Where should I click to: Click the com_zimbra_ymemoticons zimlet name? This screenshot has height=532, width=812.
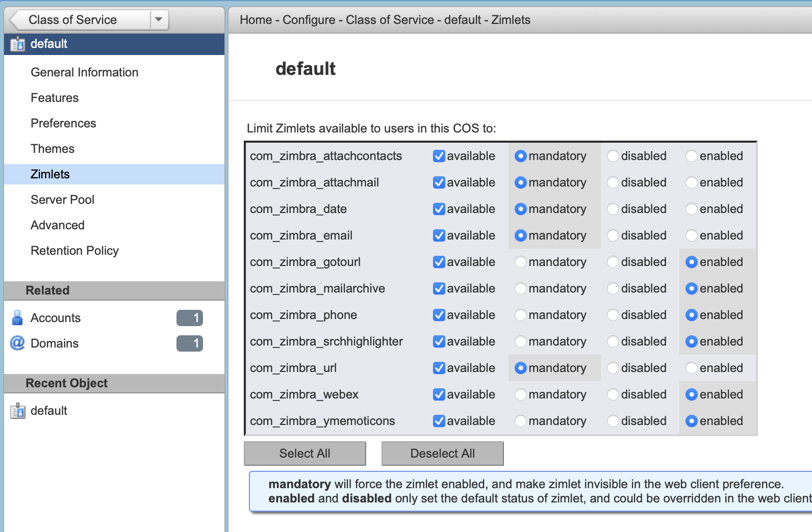click(322, 421)
